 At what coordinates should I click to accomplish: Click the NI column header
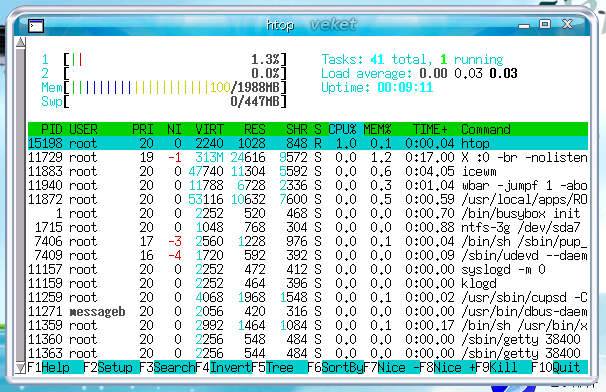pyautogui.click(x=174, y=129)
